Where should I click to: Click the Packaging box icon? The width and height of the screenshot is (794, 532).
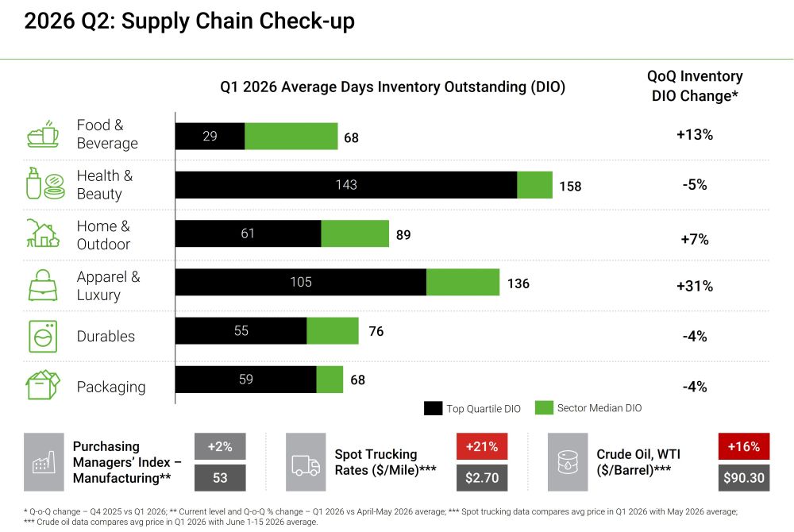pyautogui.click(x=43, y=384)
